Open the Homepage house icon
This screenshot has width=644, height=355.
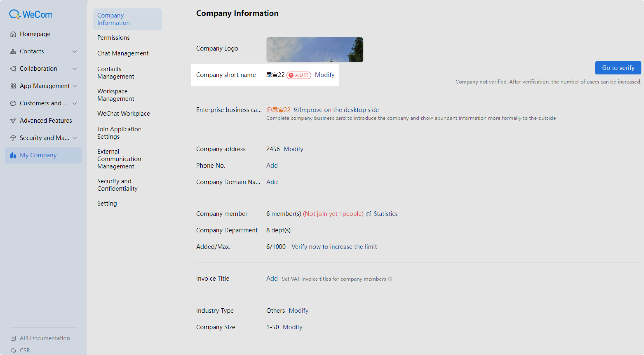tap(13, 34)
